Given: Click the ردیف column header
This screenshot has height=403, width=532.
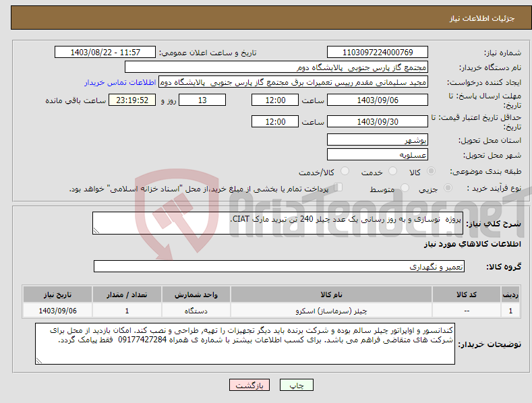Looking at the screenshot, I should tap(510, 294).
